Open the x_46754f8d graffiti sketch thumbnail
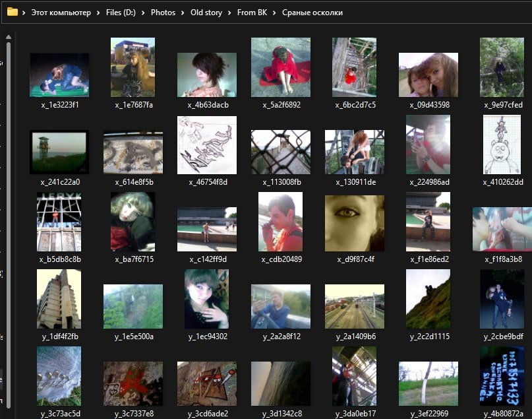 [207, 145]
